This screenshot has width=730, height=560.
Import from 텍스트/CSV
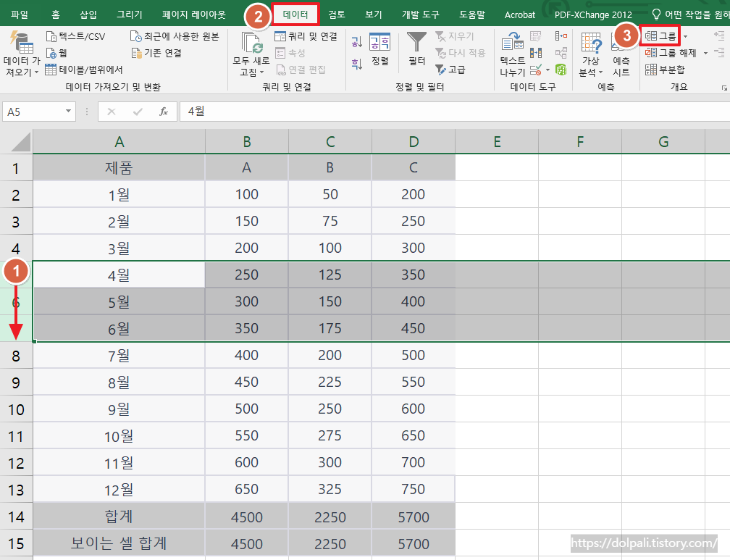pyautogui.click(x=75, y=36)
